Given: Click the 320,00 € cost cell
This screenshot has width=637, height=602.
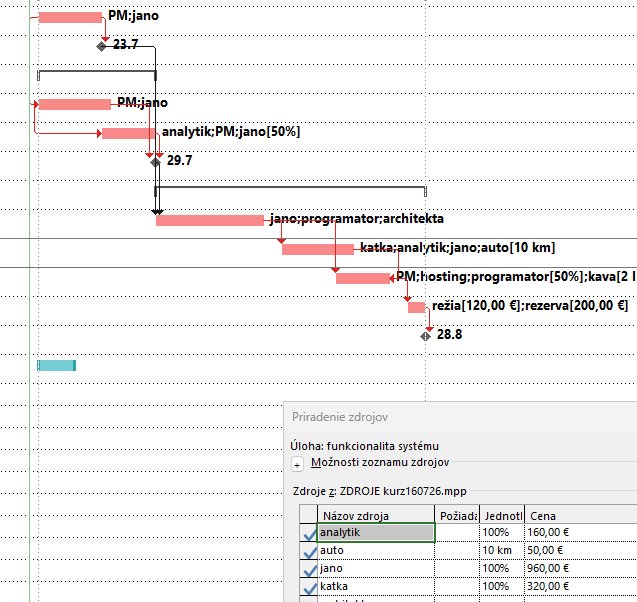Looking at the screenshot, I should point(581,587).
